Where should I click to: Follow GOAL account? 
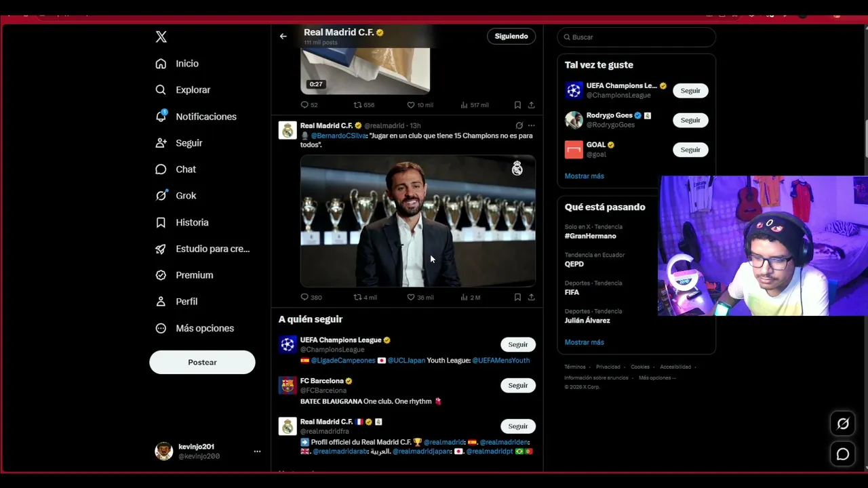[x=690, y=150]
